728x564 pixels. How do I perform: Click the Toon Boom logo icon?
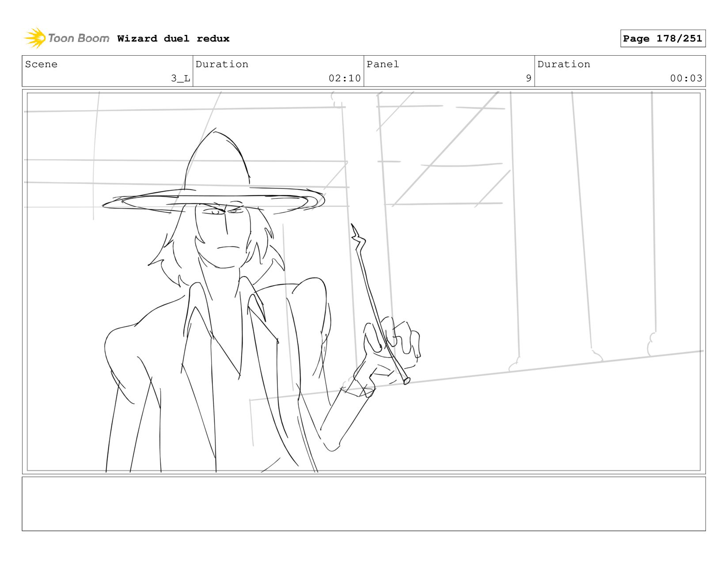point(35,38)
